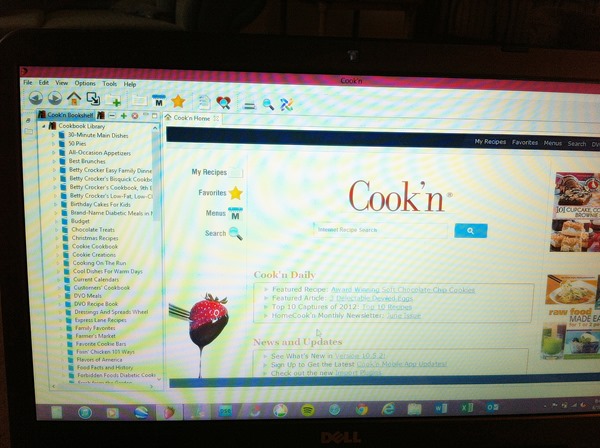Open the June Issue newsletter link
This screenshot has width=600, height=448.
tap(404, 316)
